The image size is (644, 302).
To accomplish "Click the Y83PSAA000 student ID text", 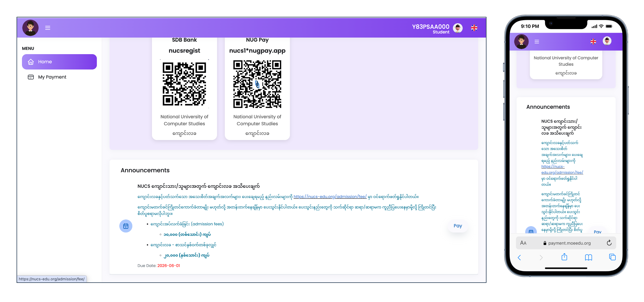I will (431, 27).
